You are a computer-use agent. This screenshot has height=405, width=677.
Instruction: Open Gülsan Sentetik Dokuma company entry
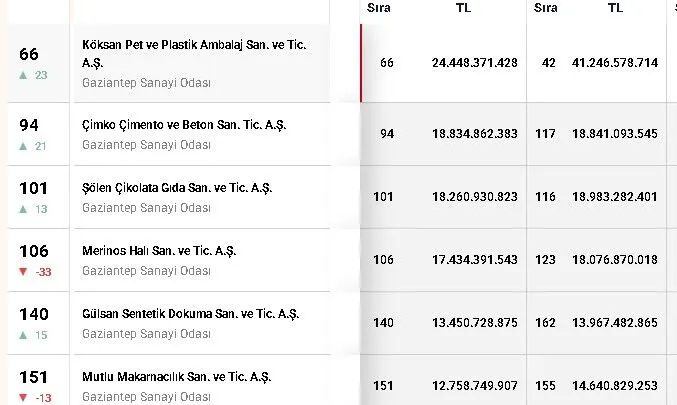191,314
